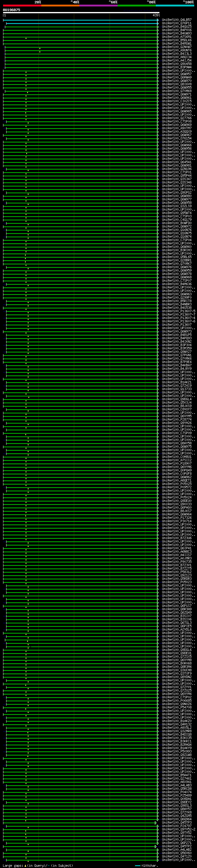The image size is (197, 868).
Task: Click the orange ~40% identity legend segment
Action: tap(60, 6)
